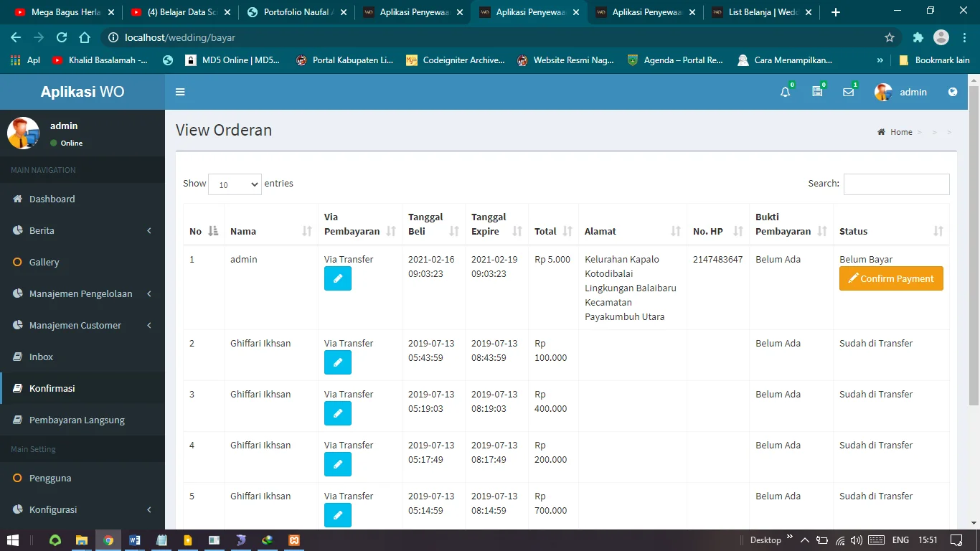
Task: Sort by Via Pembayaran column
Action: pos(360,224)
